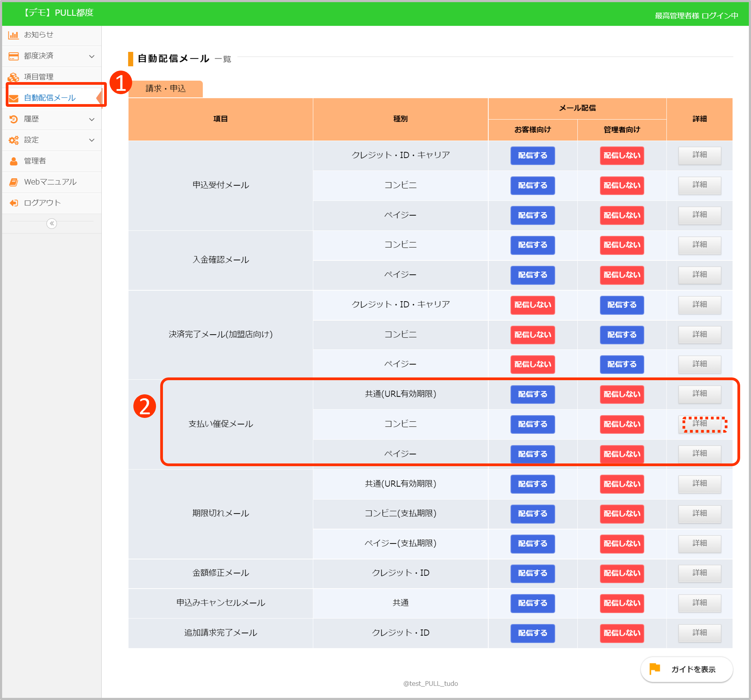Click the 都度決済 credit card icon
The height and width of the screenshot is (700, 751).
(13, 56)
